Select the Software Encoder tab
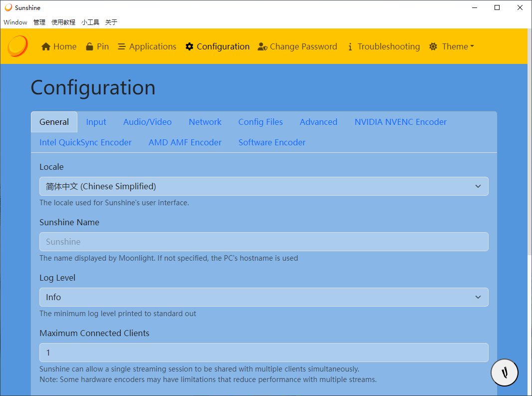 coord(271,142)
